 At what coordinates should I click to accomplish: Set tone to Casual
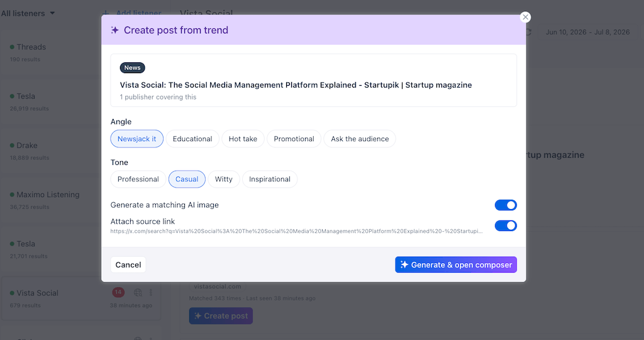(x=187, y=179)
